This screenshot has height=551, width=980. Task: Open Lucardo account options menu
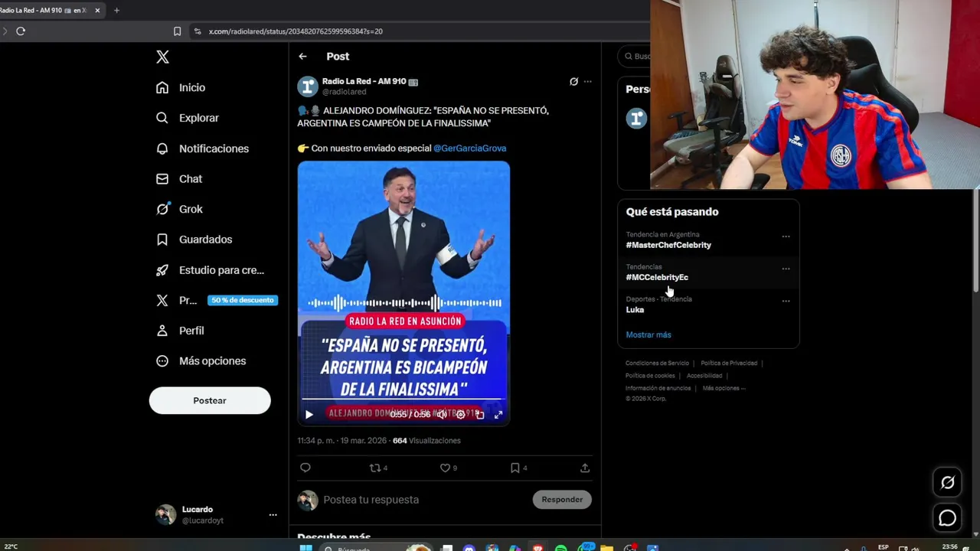pyautogui.click(x=273, y=515)
